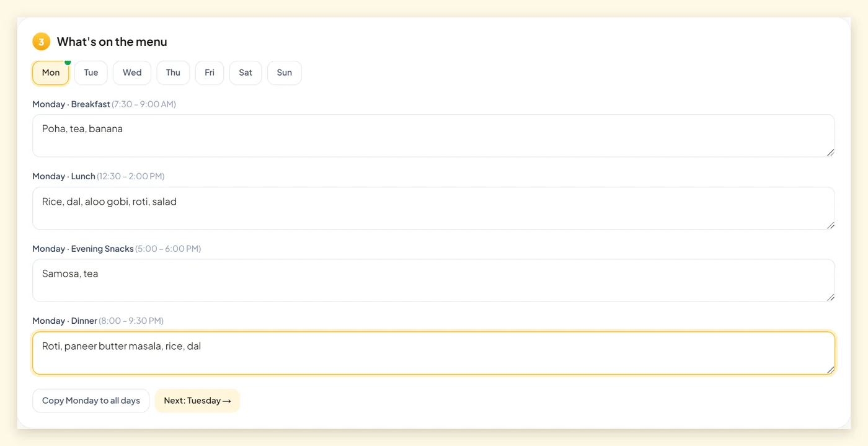Click the "(8:00 – 9:30 PM)" time text
Viewport: 868px width, 446px height.
[x=131, y=321]
